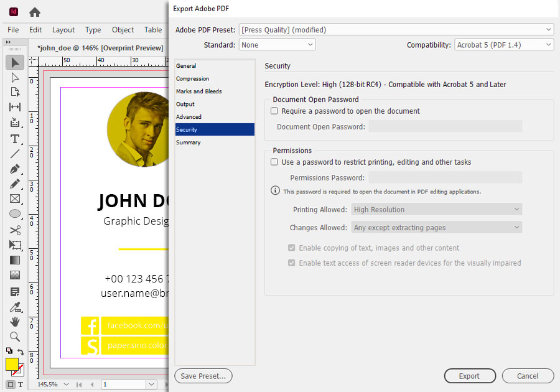Screen dimensions: 560x392
Task: Click the Permissions Password field
Action: [446, 177]
